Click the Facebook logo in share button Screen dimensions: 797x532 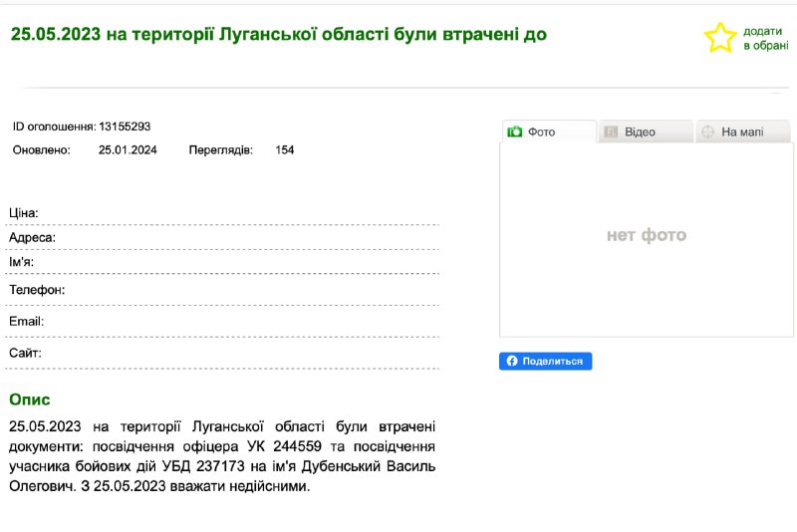pos(512,361)
